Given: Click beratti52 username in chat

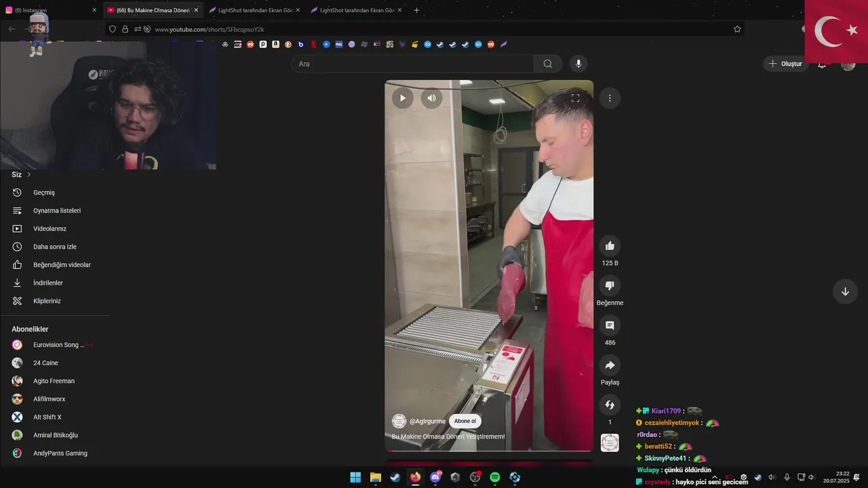Looking at the screenshot, I should (658, 447).
